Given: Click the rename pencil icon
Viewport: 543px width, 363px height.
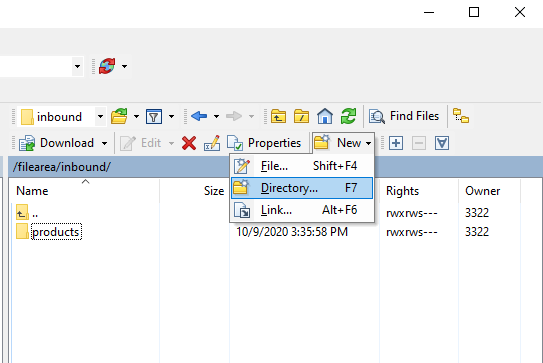Looking at the screenshot, I should click(212, 143).
